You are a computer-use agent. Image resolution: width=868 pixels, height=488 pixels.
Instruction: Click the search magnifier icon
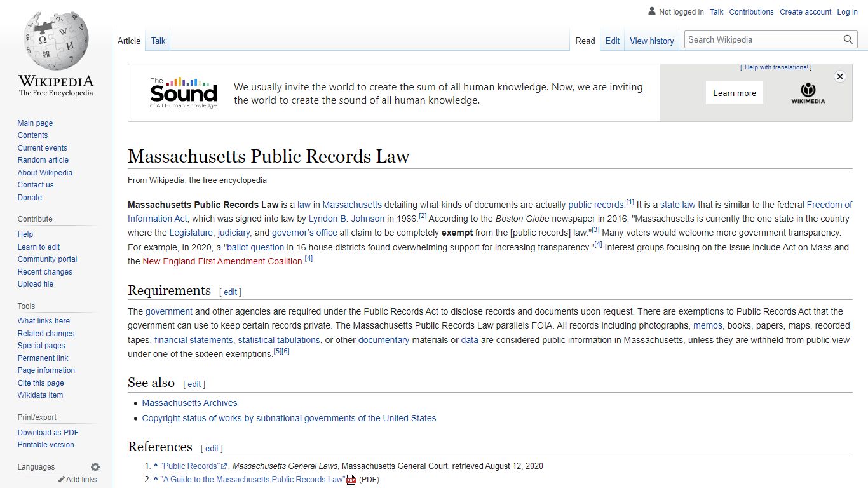(848, 39)
